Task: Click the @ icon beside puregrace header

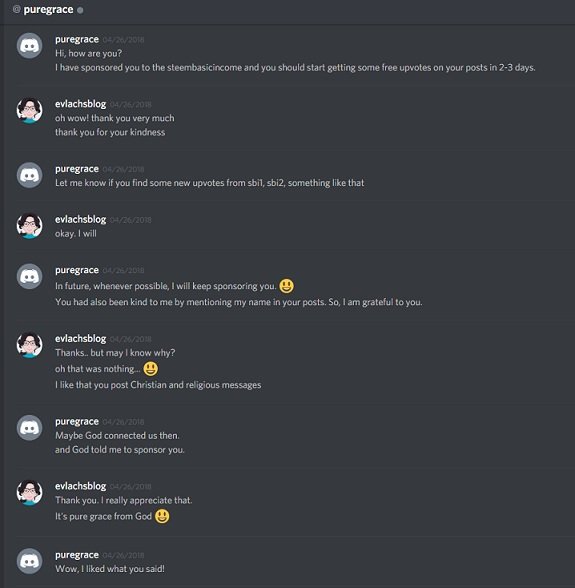Action: 16,9
